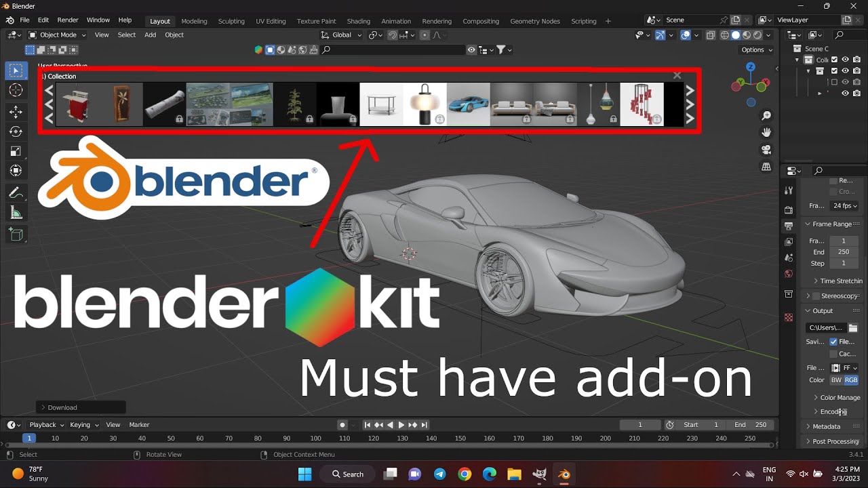Viewport: 868px width, 488px height.
Task: Open BlenderKit asset type hexagon icon
Action: 258,49
